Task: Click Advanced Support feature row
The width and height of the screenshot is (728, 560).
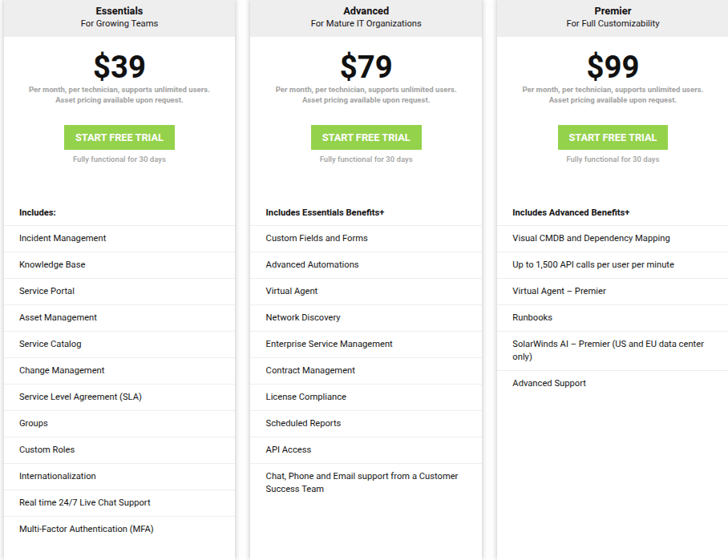Action: click(549, 383)
